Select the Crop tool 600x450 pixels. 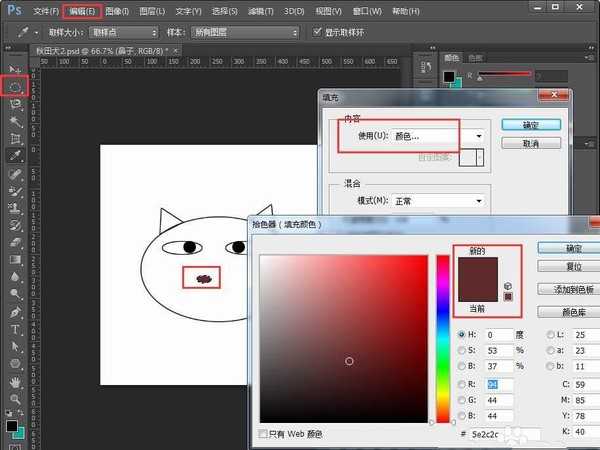(x=16, y=138)
